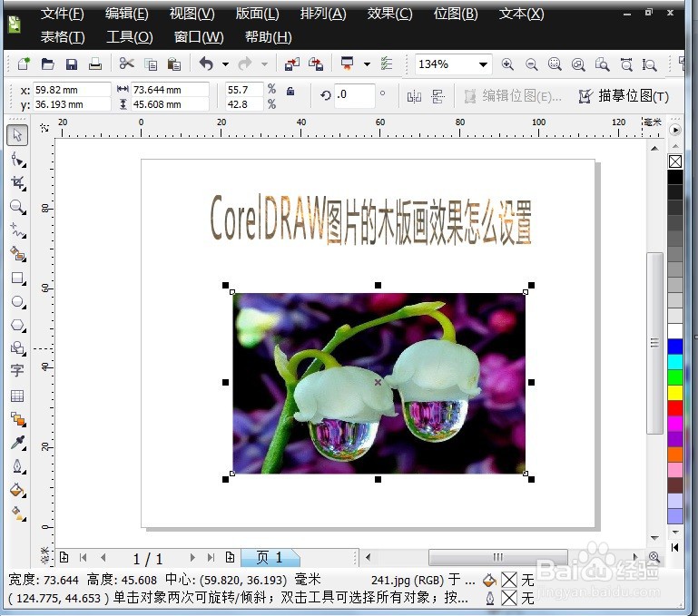Open the 编辑(E) menu
This screenshot has width=698, height=616.
127,14
